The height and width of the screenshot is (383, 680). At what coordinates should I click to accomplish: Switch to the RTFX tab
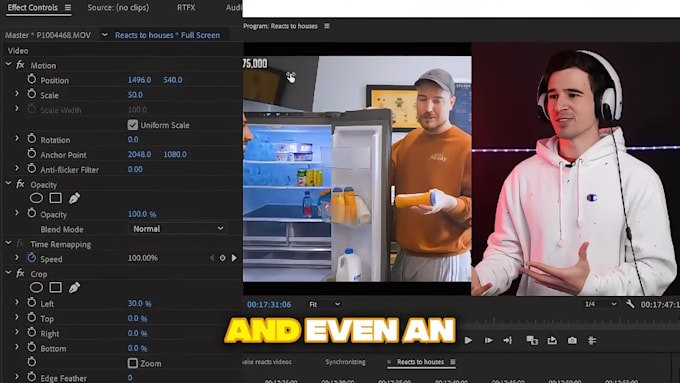point(186,7)
